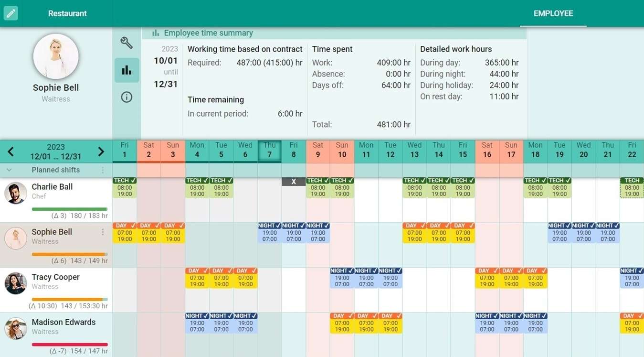
Task: Open the wrench settings panel
Action: pyautogui.click(x=127, y=43)
